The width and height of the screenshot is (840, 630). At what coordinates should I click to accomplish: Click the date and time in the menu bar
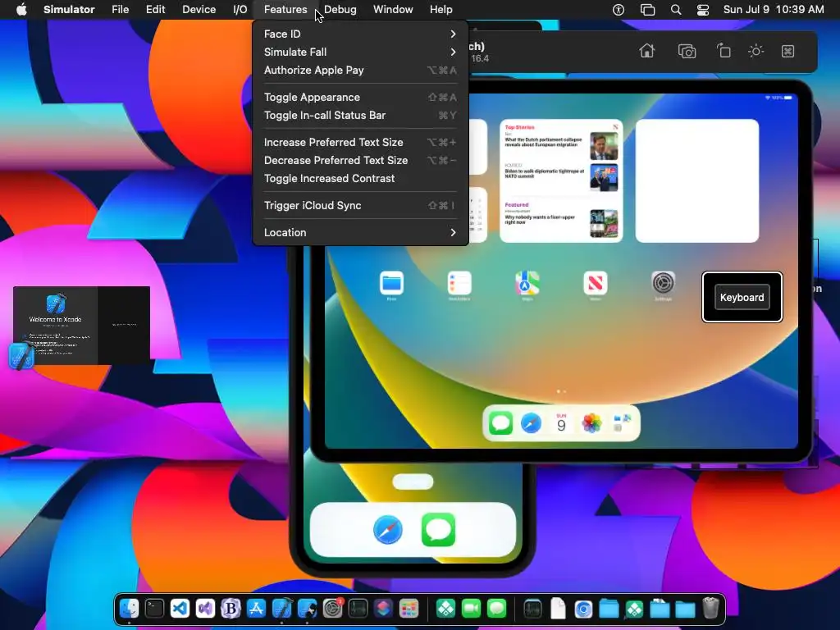click(x=774, y=10)
